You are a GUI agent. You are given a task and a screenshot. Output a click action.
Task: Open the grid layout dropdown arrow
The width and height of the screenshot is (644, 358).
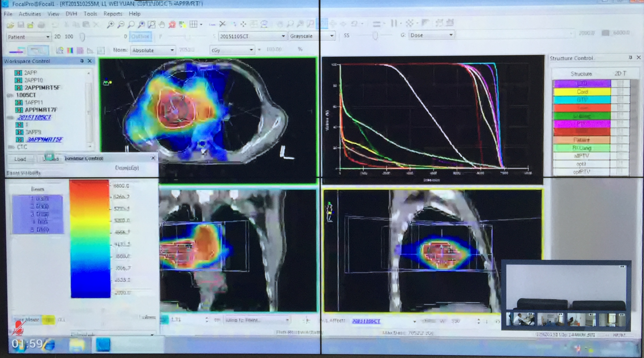click(201, 24)
